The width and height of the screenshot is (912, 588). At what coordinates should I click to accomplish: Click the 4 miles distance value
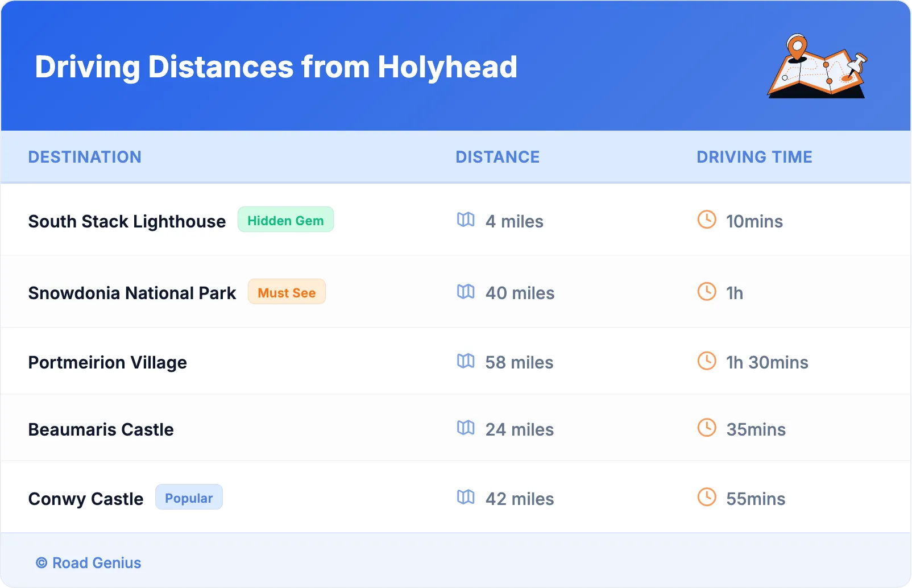coord(514,221)
